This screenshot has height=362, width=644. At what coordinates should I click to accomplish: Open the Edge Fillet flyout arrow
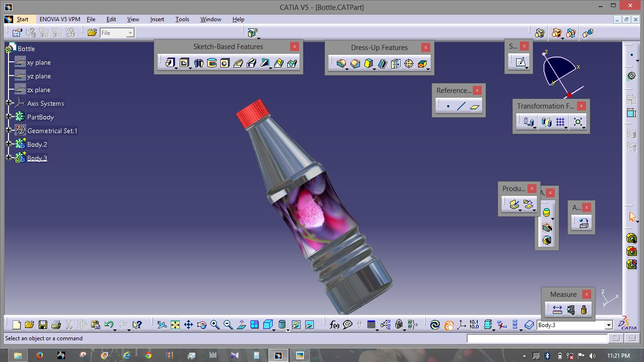(x=347, y=69)
